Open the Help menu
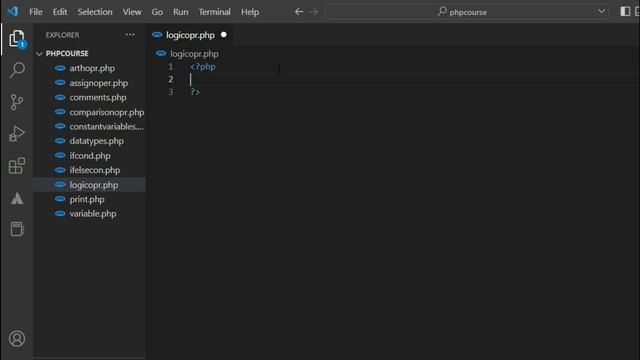640x360 pixels. coord(250,12)
